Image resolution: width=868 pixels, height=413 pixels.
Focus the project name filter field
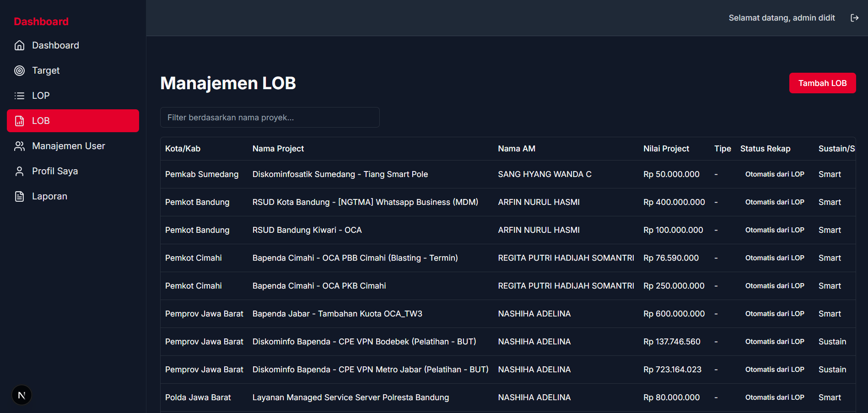(270, 117)
